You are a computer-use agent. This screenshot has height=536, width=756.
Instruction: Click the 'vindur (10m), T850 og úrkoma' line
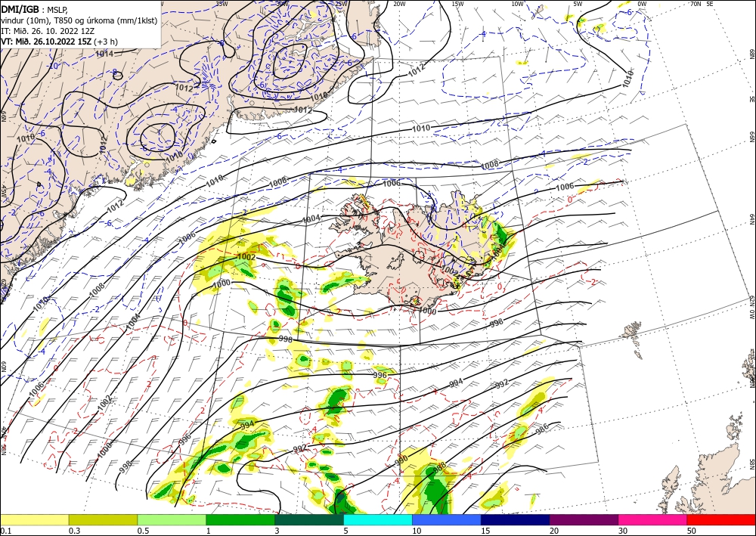click(79, 20)
